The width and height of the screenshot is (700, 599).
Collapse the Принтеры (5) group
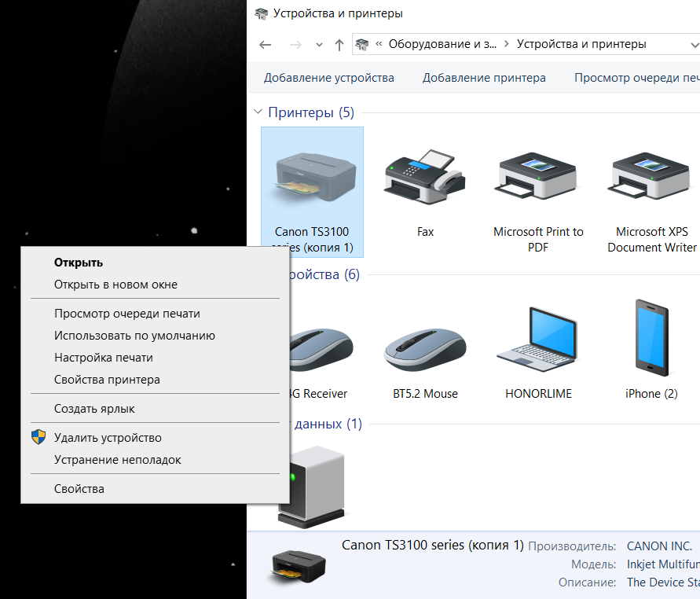point(258,112)
